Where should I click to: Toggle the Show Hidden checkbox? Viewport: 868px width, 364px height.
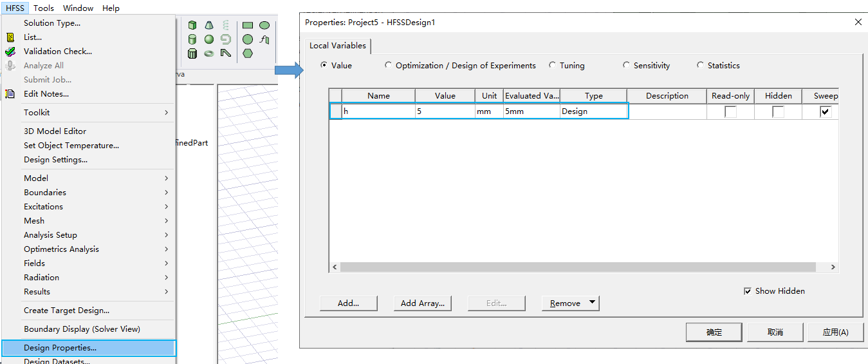point(747,291)
